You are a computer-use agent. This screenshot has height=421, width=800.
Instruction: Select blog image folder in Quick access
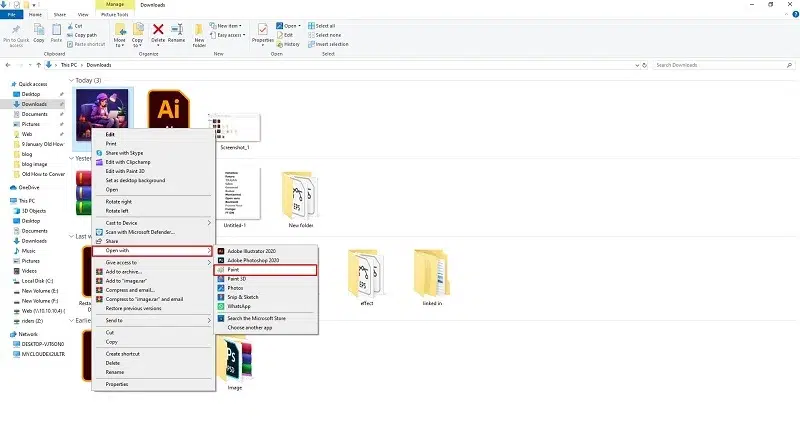click(30, 164)
